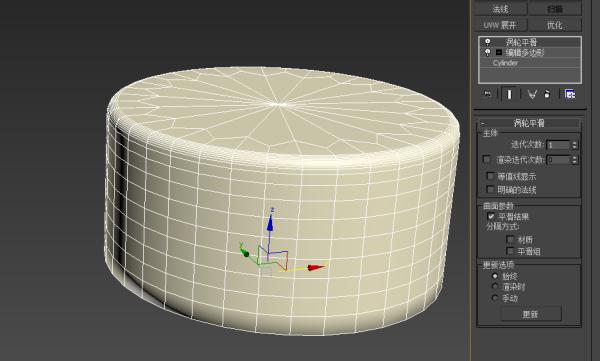Click green Y axis handle of gizmo

[x=245, y=253]
